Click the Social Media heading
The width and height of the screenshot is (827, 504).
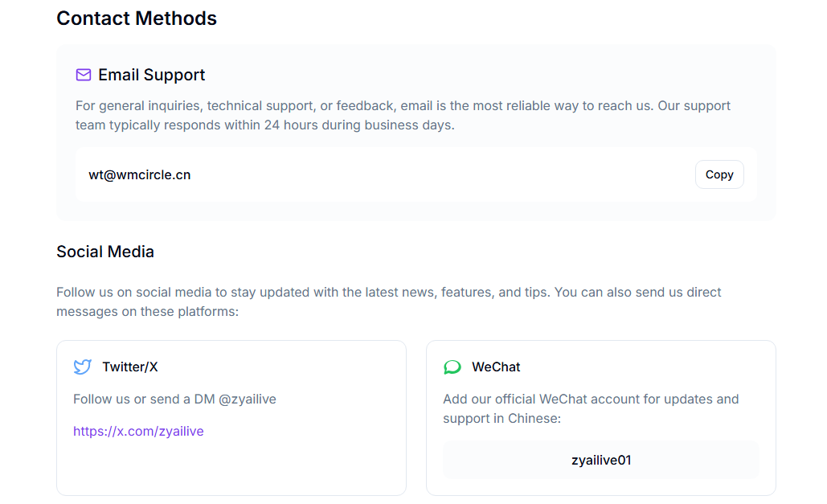105,252
